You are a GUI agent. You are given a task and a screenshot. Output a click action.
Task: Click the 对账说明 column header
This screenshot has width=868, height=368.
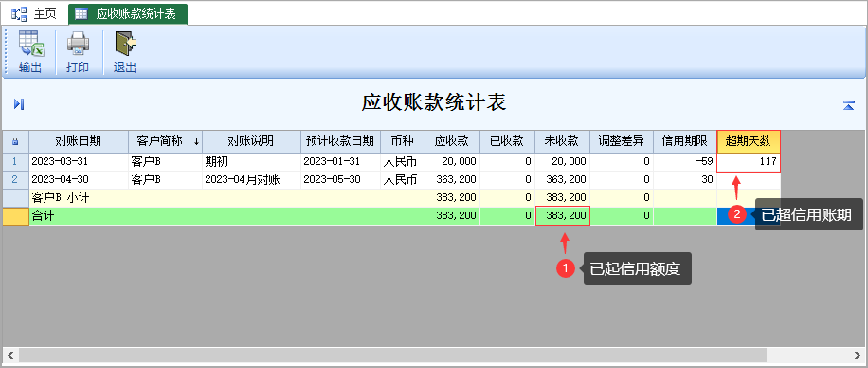tap(252, 142)
